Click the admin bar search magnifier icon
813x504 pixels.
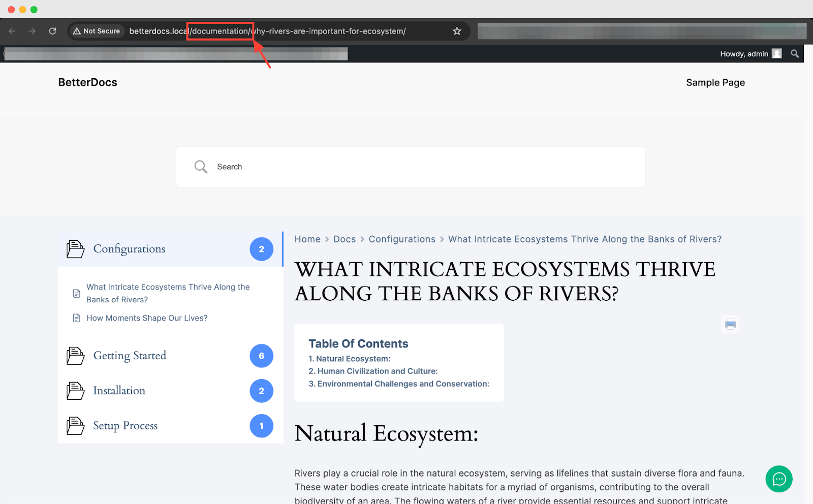[795, 54]
